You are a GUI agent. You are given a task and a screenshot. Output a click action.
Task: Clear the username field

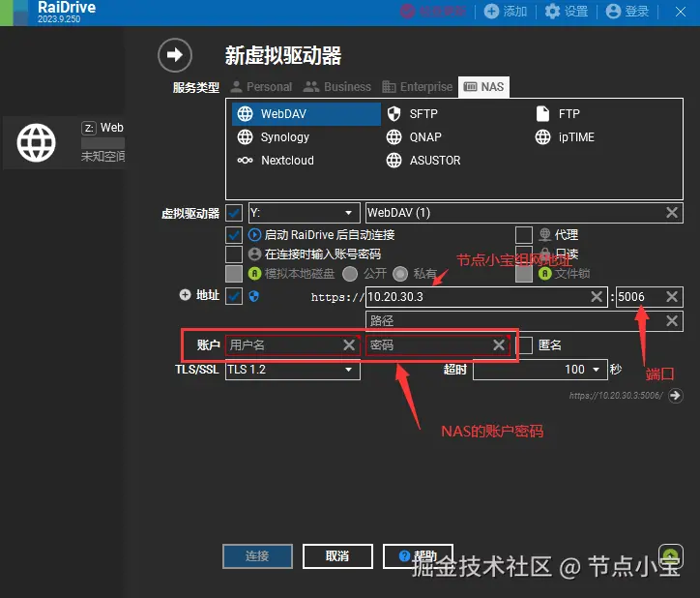click(x=349, y=345)
